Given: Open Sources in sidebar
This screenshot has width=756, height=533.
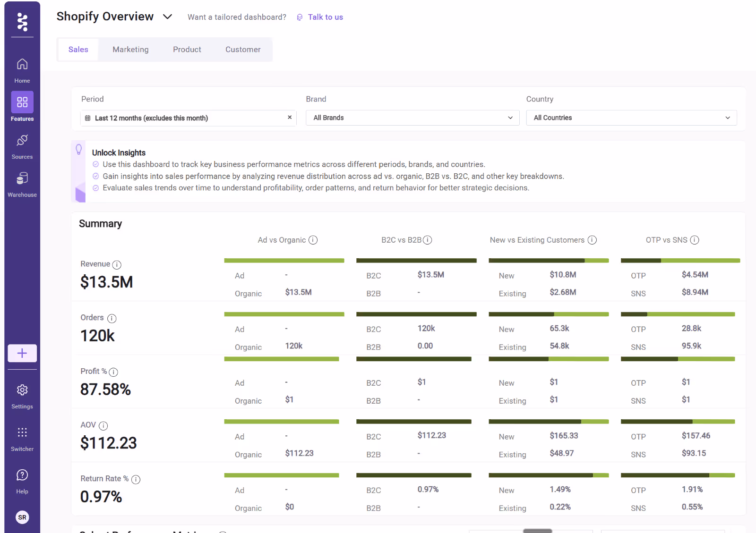Looking at the screenshot, I should 22,146.
